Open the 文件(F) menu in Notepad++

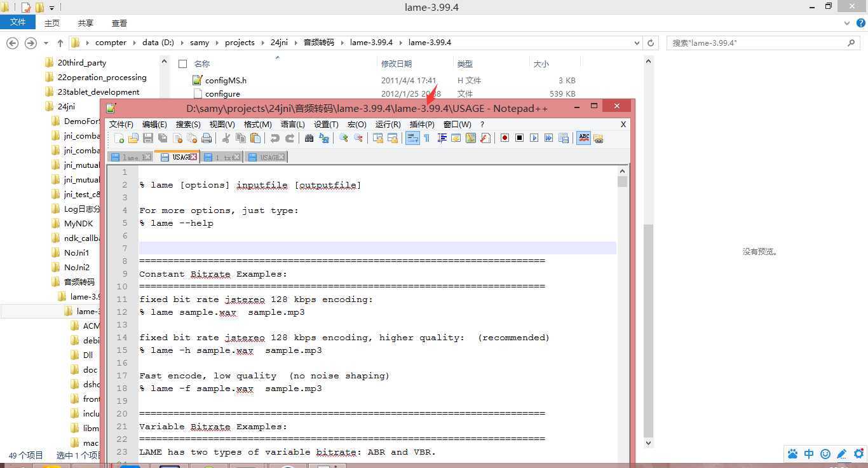(121, 124)
